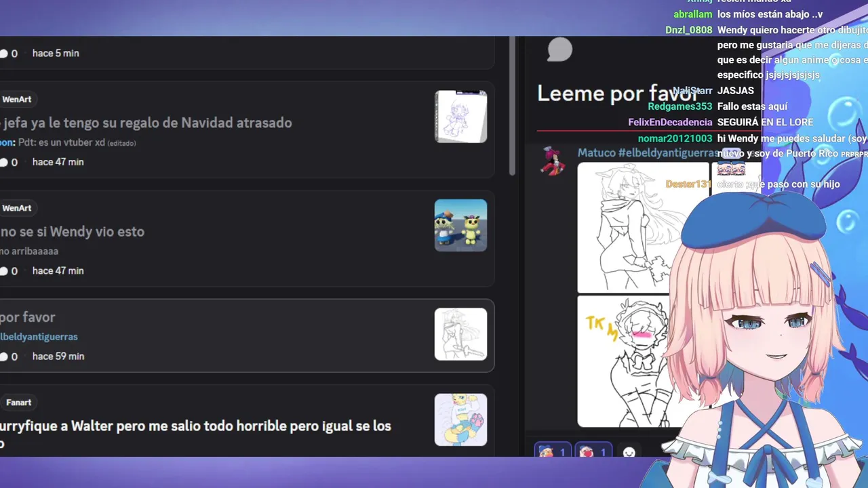
Task: Click the post icon above 'Leeme por favor'
Action: pyautogui.click(x=559, y=49)
